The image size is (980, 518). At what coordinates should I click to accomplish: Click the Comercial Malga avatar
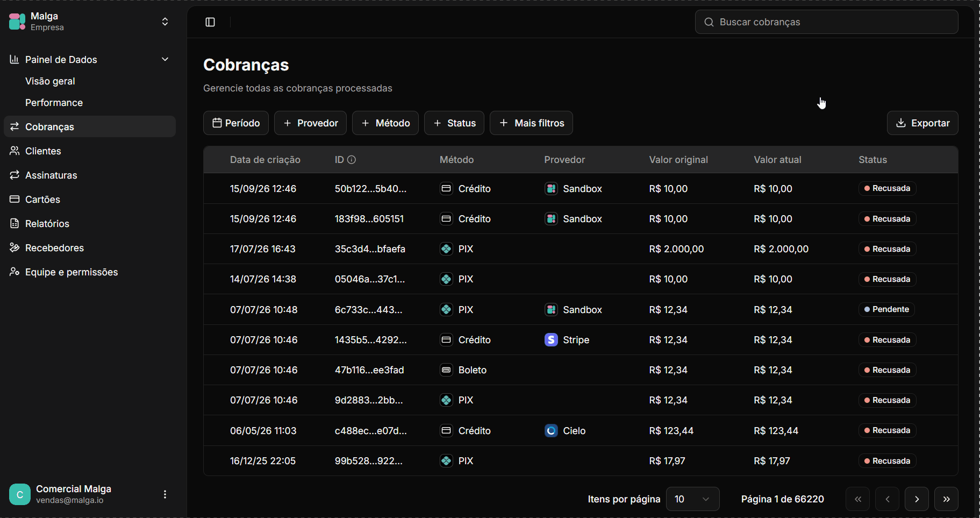[20, 494]
